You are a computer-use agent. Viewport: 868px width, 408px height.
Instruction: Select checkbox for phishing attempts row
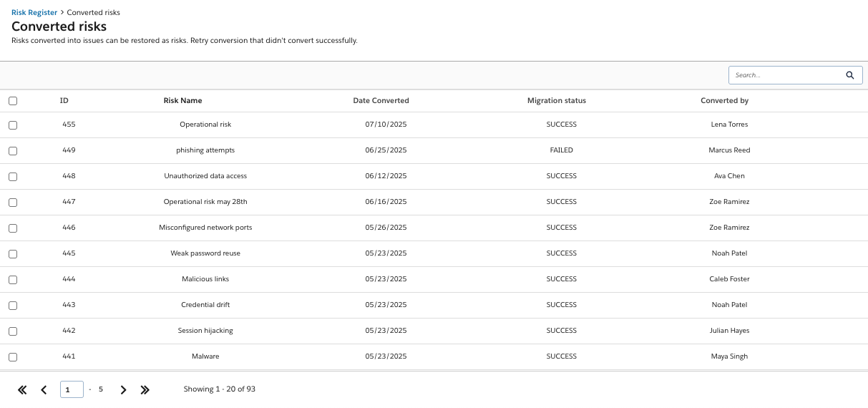tap(13, 151)
